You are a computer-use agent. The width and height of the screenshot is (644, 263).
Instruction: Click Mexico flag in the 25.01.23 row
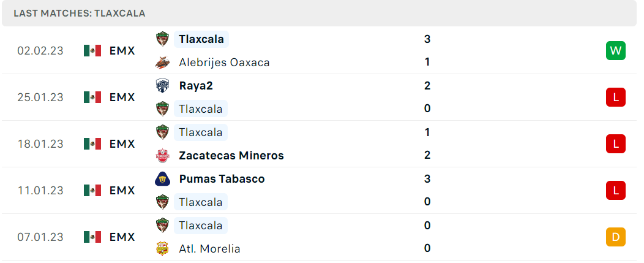click(92, 97)
